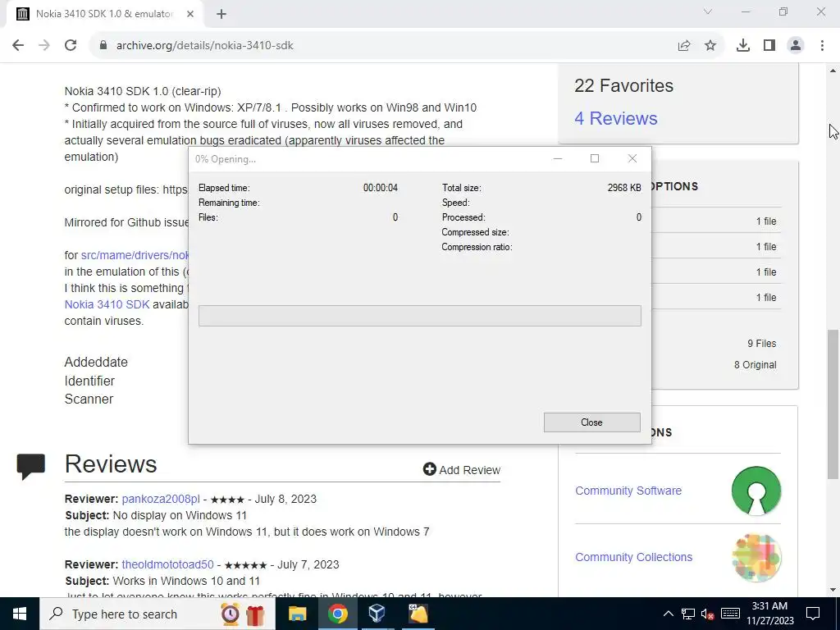Screen dimensions: 840x630
Task: Open Chrome three-dot menu
Action: 822,46
